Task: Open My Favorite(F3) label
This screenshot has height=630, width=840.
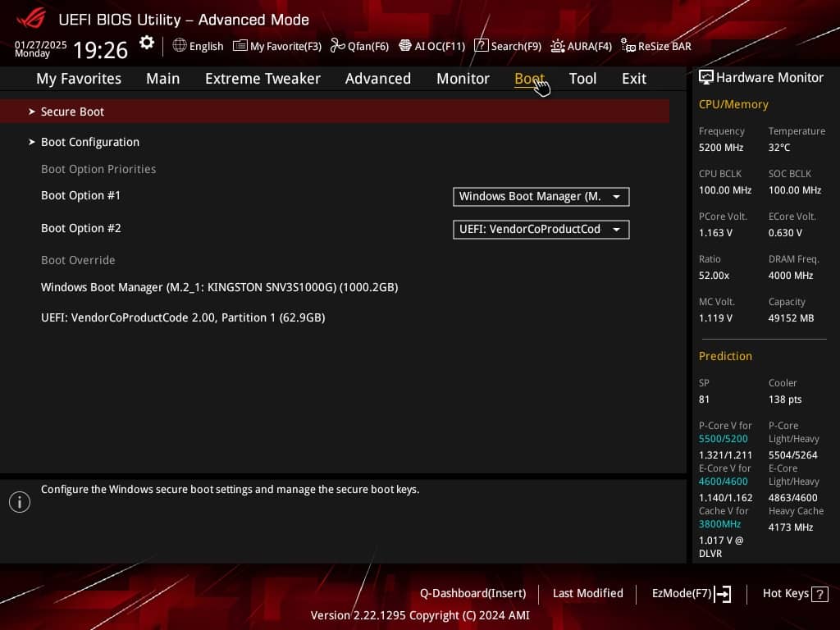Action: click(285, 46)
